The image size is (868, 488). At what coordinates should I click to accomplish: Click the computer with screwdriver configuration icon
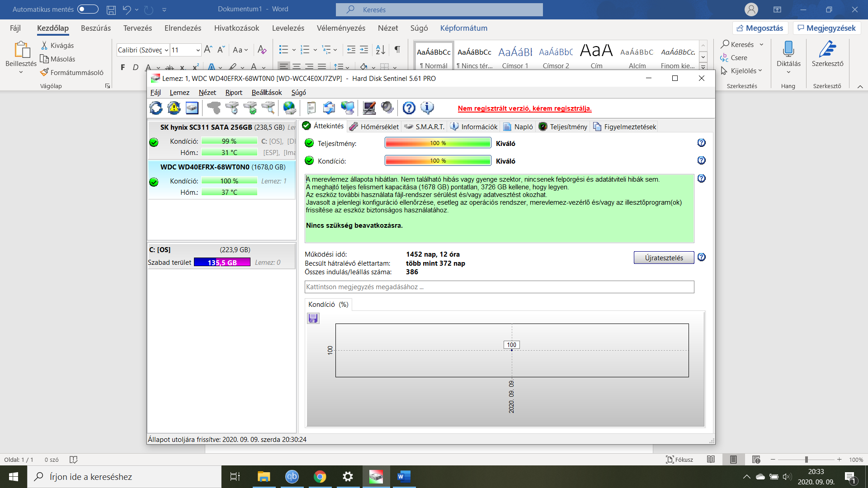click(369, 108)
